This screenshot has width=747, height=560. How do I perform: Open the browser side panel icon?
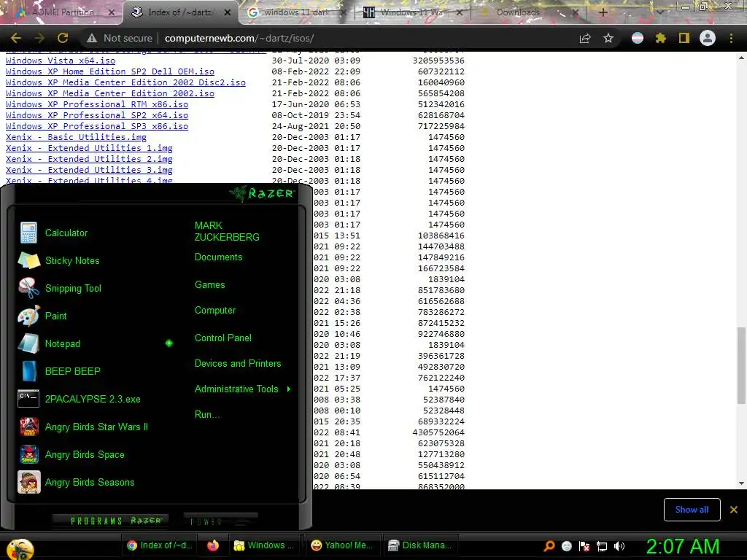[x=684, y=38]
